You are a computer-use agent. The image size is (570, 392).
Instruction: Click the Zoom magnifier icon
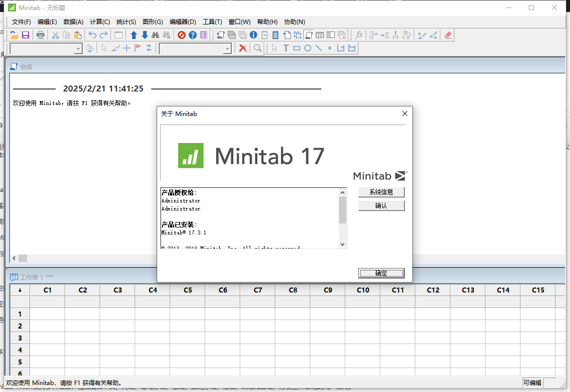pos(258,48)
